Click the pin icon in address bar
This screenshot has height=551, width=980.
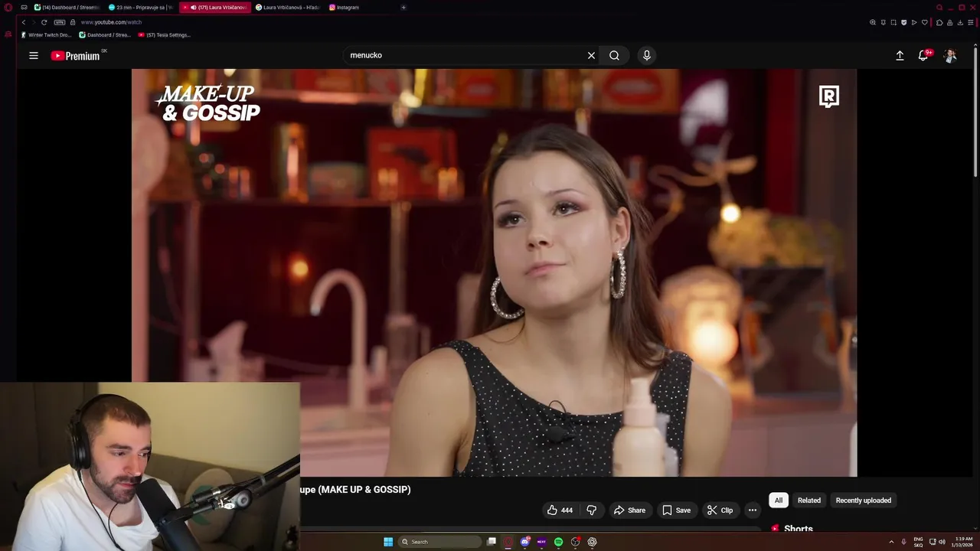coord(884,22)
